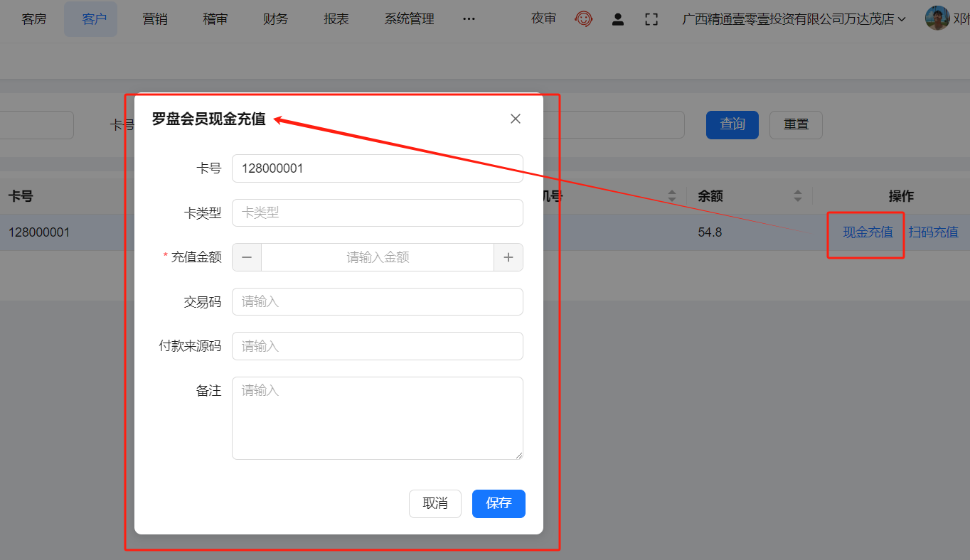
Task: Click the 查询 search button
Action: (732, 124)
